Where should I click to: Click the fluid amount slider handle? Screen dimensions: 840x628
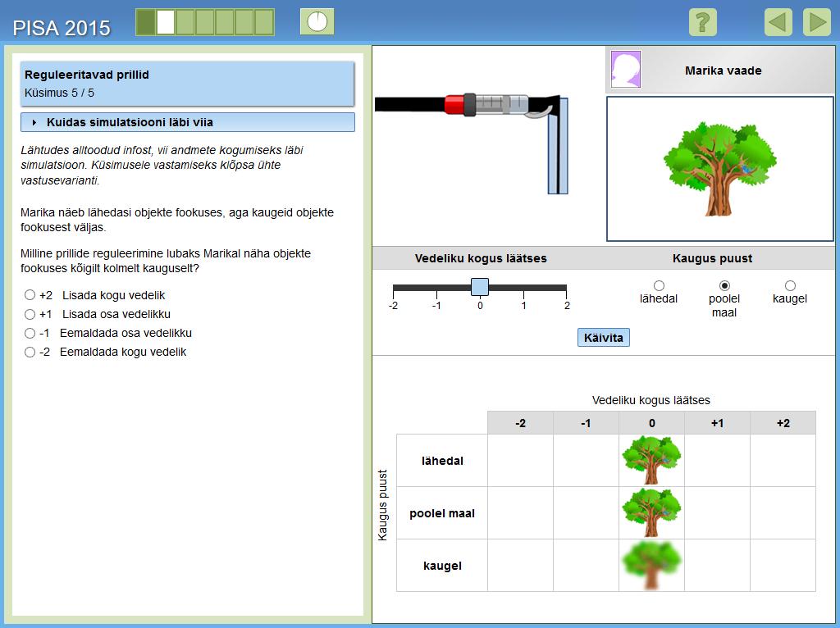coord(479,287)
